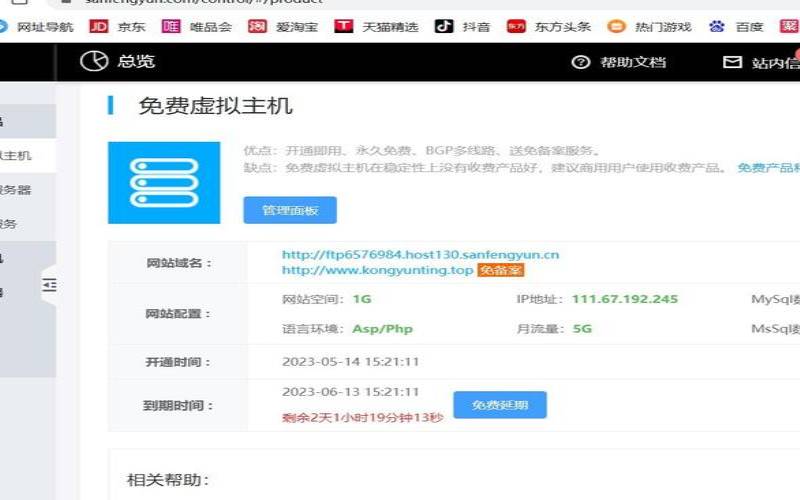Click the 免费延期 free extension button
The height and width of the screenshot is (500, 800).
(500, 405)
